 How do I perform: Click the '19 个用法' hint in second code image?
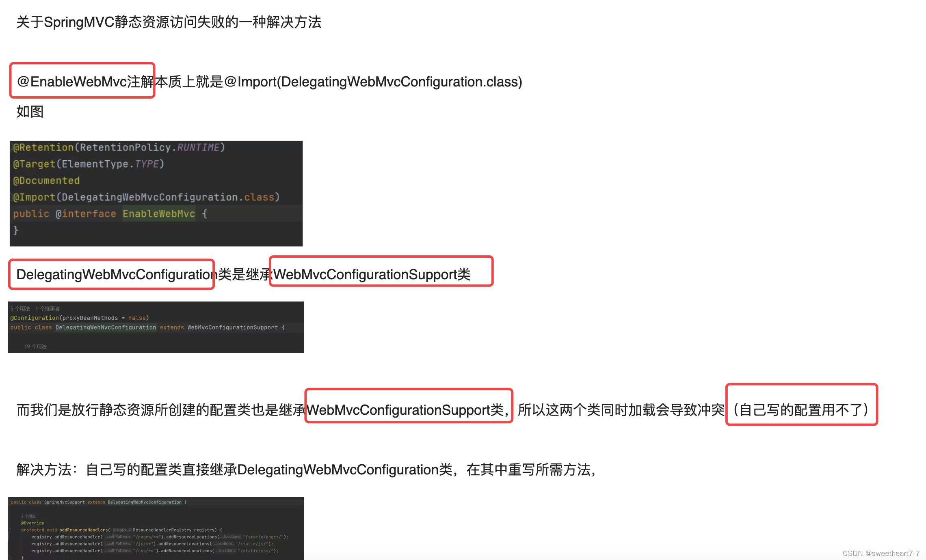coord(35,347)
